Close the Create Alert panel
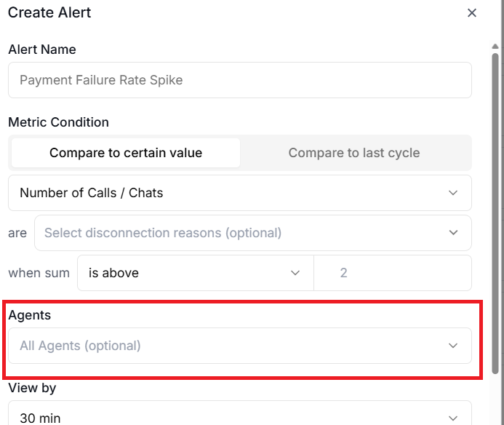This screenshot has height=425, width=504. point(472,13)
